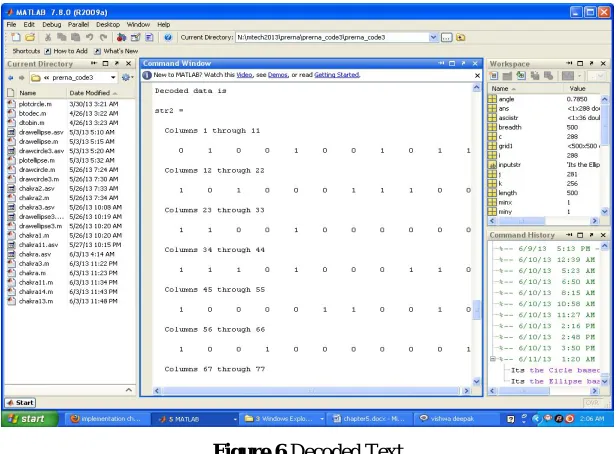Paste from the toolbar clipboard icon
This screenshot has height=454, width=616.
coord(75,37)
